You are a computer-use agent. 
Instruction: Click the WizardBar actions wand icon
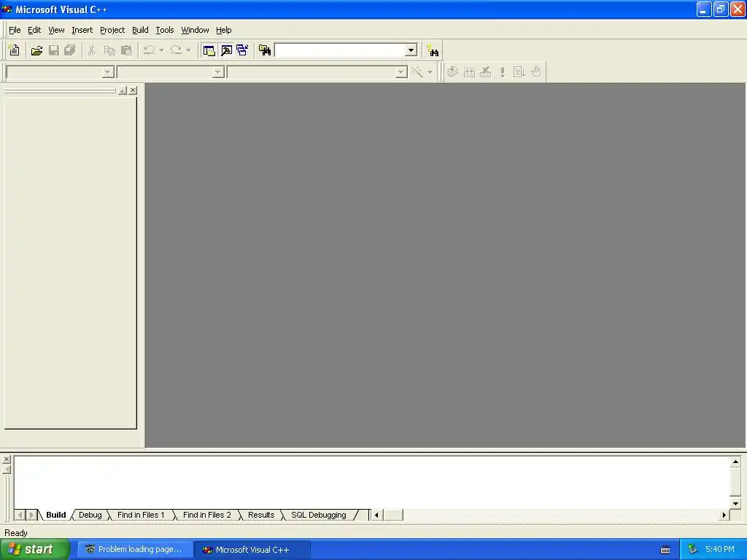(x=417, y=72)
